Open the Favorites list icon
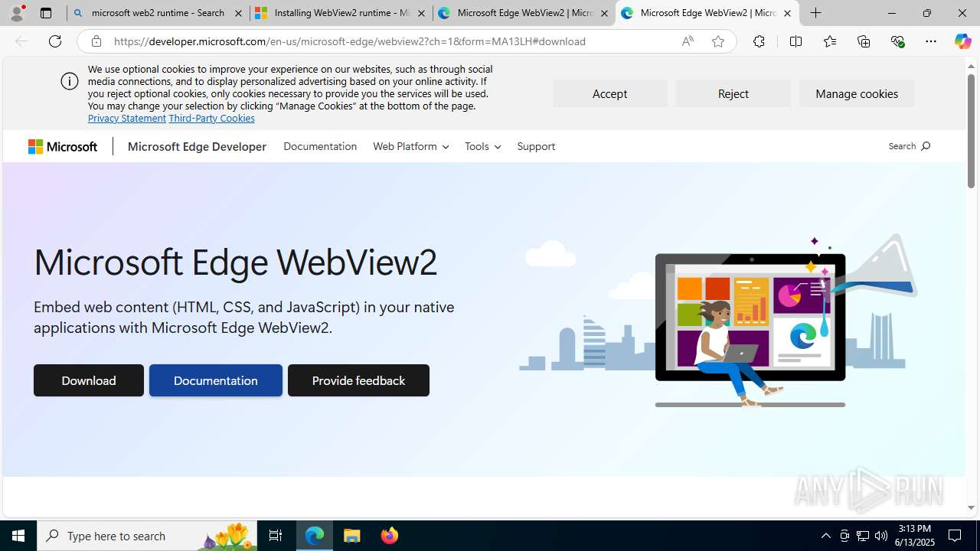 830,41
